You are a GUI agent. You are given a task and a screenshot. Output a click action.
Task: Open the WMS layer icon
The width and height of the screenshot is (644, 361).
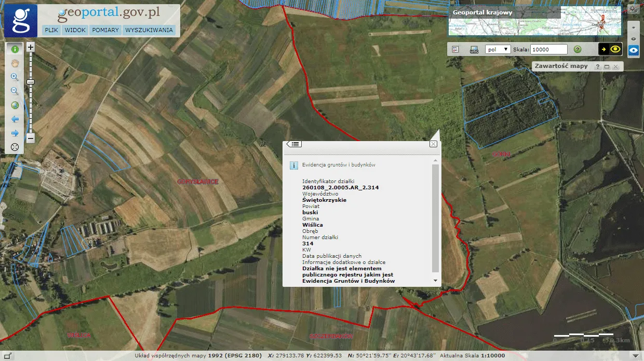[474, 50]
